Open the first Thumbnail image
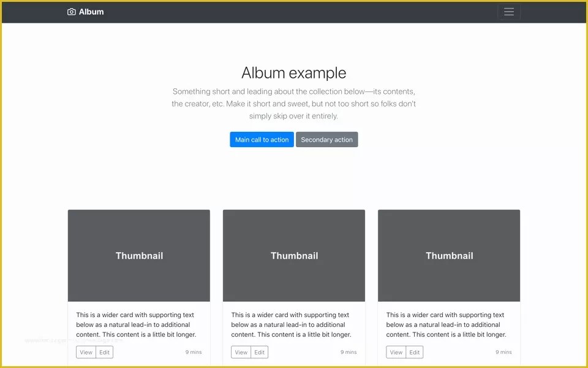 point(139,255)
